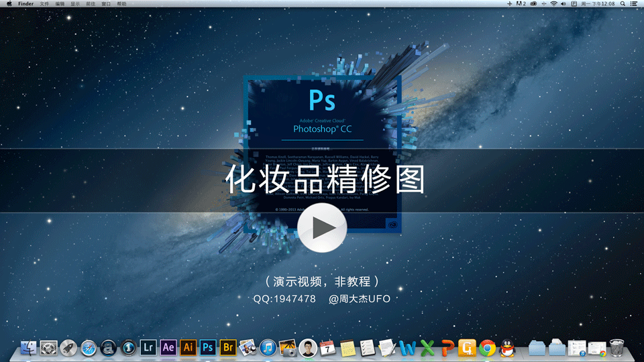Launch the blue W Word icon
Screen dimensions: 644x362
tap(407, 348)
